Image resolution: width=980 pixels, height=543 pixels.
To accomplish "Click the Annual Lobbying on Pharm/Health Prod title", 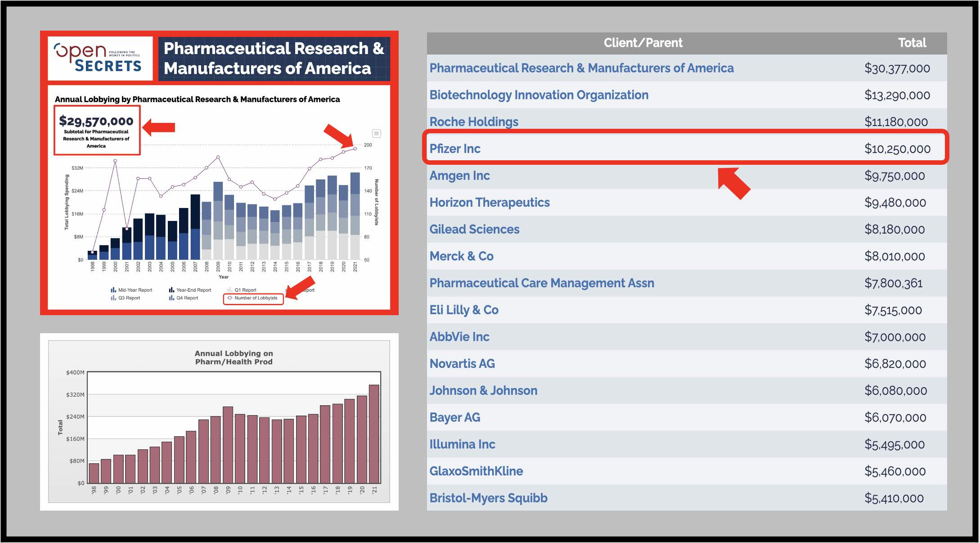I will tap(234, 357).
